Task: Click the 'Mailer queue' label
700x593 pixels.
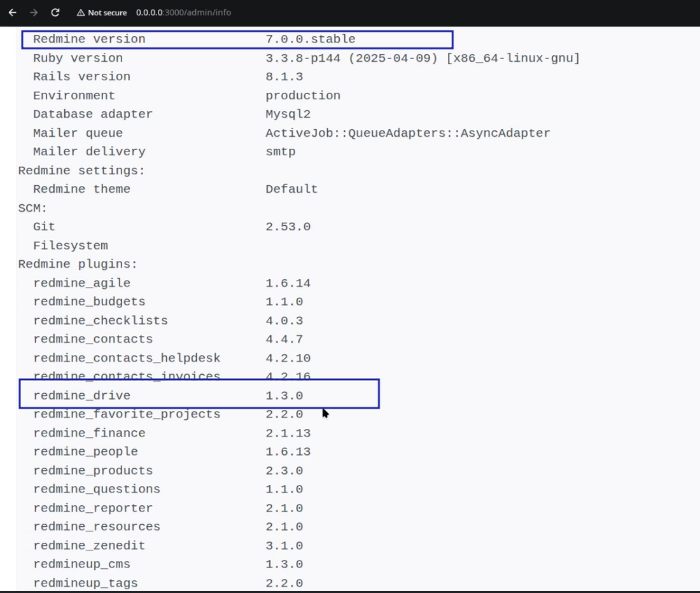Action: pyautogui.click(x=78, y=133)
